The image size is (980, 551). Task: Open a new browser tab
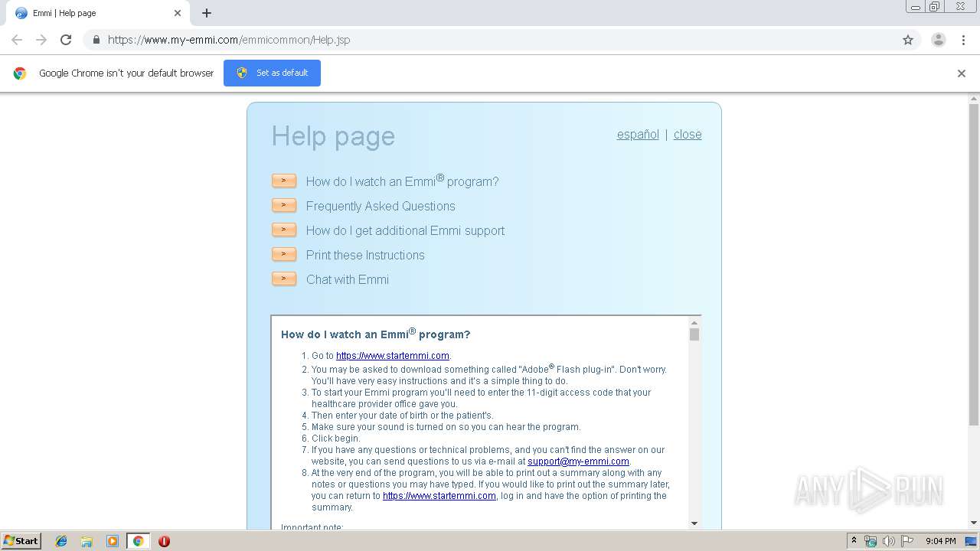[x=207, y=13]
